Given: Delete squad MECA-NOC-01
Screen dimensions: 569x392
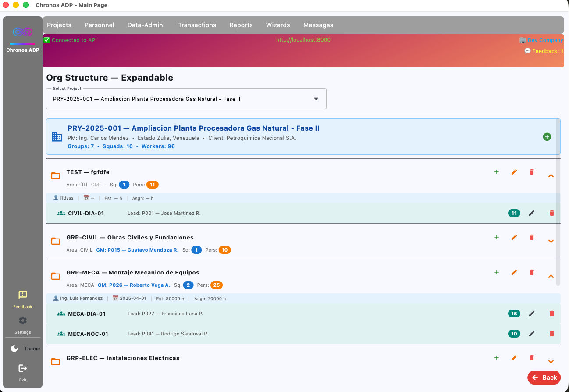Looking at the screenshot, I should coord(552,334).
